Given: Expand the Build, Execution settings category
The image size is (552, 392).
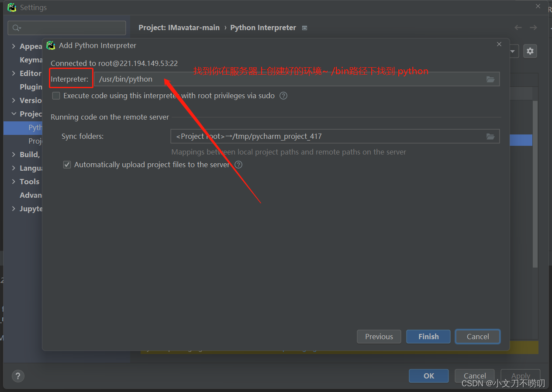Looking at the screenshot, I should tap(14, 155).
